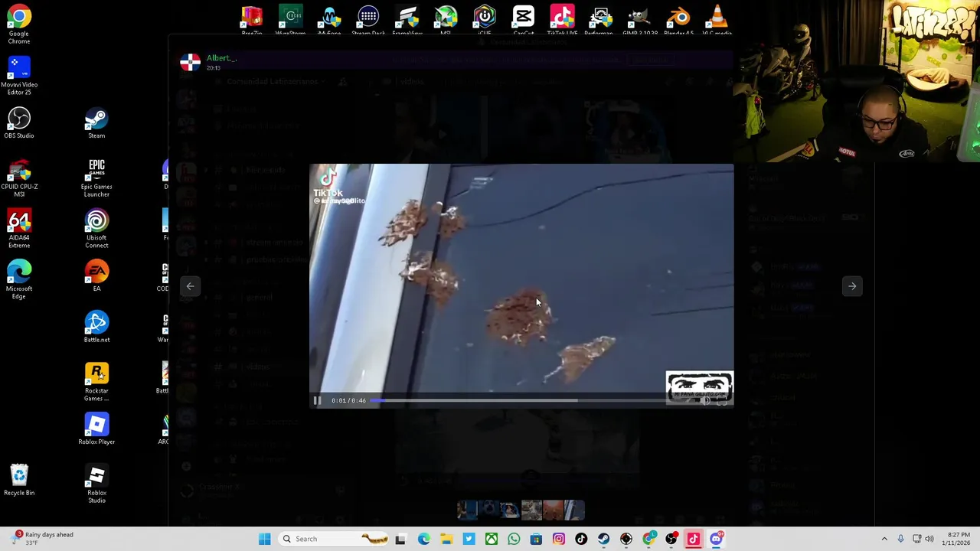The height and width of the screenshot is (551, 980).
Task: Pause the playing video
Action: click(317, 400)
